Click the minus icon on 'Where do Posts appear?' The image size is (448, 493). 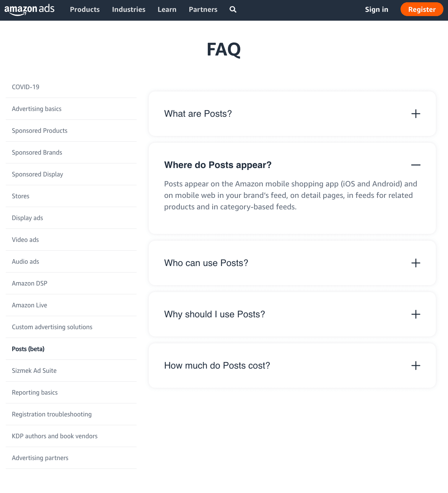tap(415, 165)
